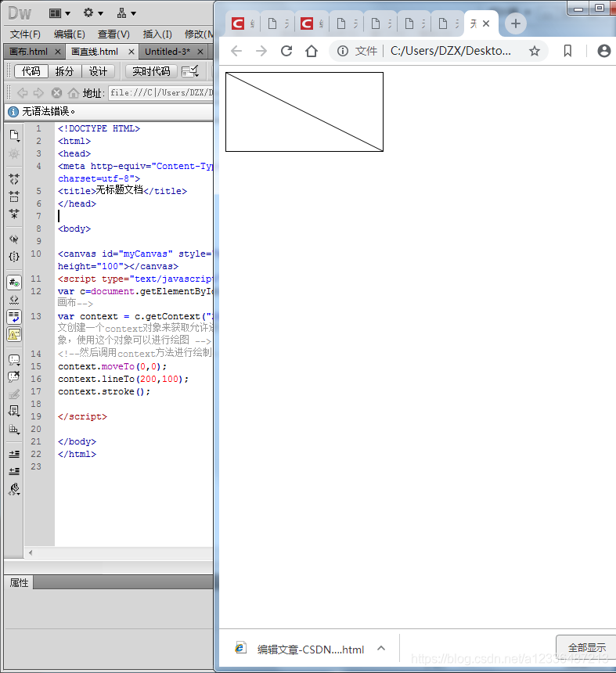
Task: Click Balance Braces icon
Action: point(14,257)
